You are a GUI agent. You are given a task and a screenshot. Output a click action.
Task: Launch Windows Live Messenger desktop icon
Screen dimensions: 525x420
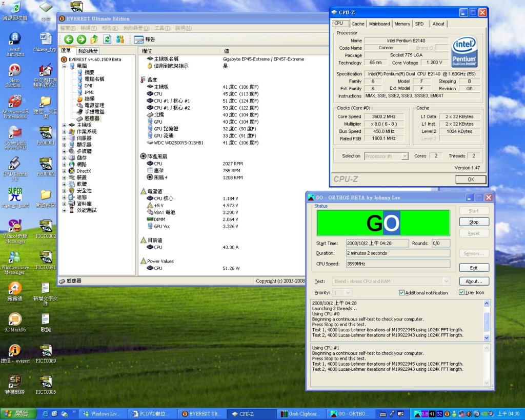[15, 263]
